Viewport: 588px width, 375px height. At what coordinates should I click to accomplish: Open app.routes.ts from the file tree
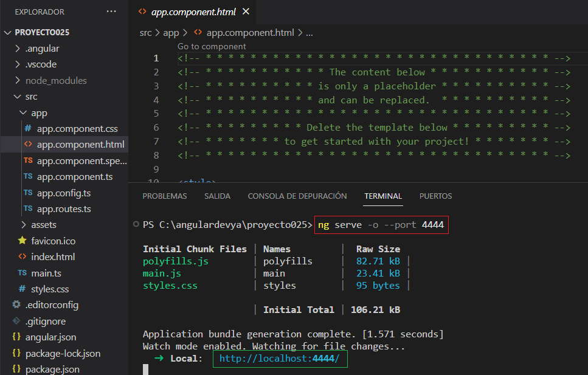64,209
